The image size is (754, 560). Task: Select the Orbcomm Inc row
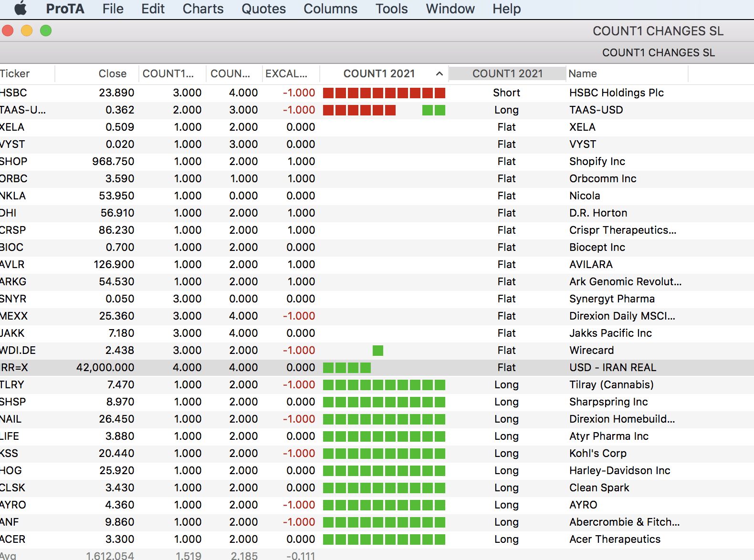[x=377, y=178]
